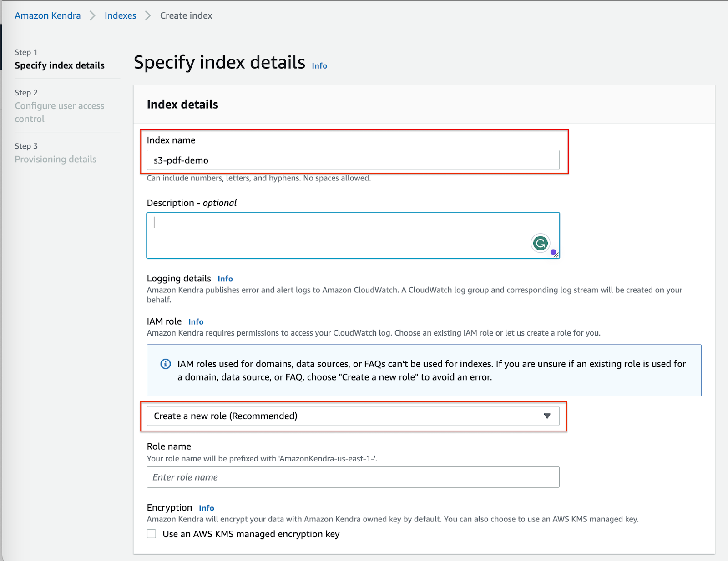Click the breadcrumb chevron after Indexes
This screenshot has width=728, height=561.
tap(148, 15)
